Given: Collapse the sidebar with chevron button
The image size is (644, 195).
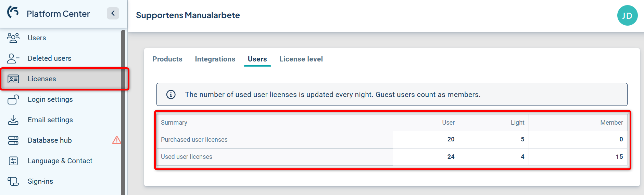Looking at the screenshot, I should click(x=113, y=13).
